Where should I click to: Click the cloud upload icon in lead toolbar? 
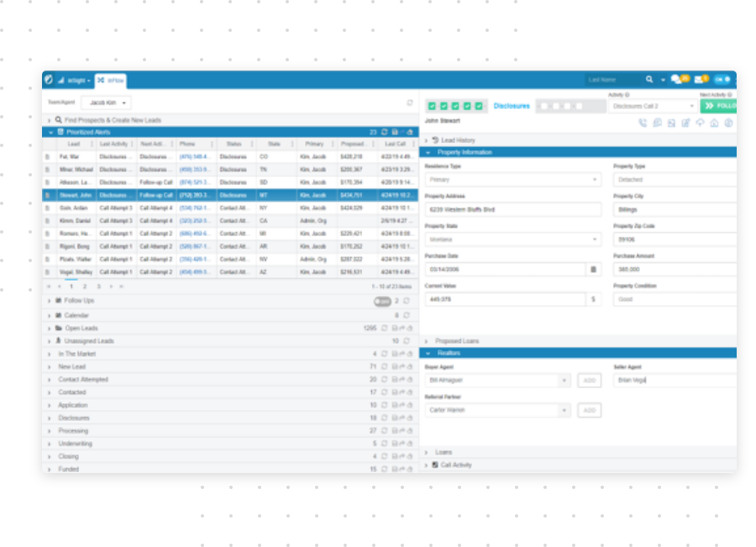click(x=700, y=123)
